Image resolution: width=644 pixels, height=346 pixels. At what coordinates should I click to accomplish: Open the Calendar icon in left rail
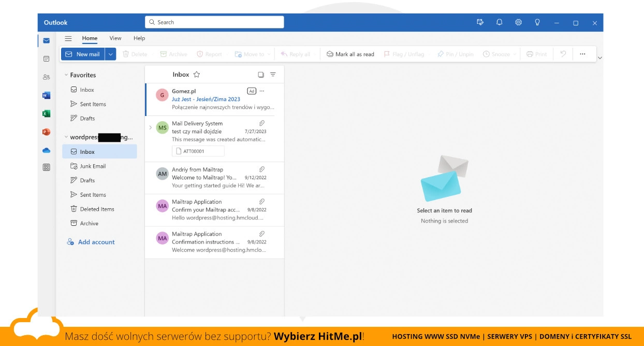pos(47,59)
